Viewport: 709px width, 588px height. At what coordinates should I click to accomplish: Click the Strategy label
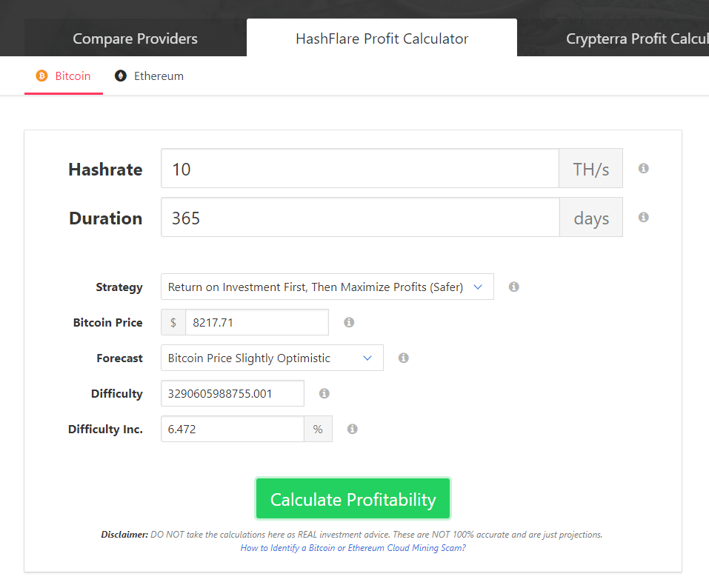119,287
